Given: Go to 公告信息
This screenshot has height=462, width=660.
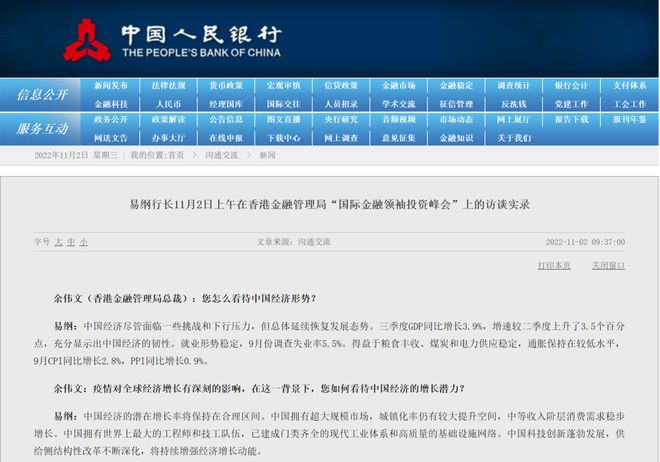Looking at the screenshot, I should point(226,120).
